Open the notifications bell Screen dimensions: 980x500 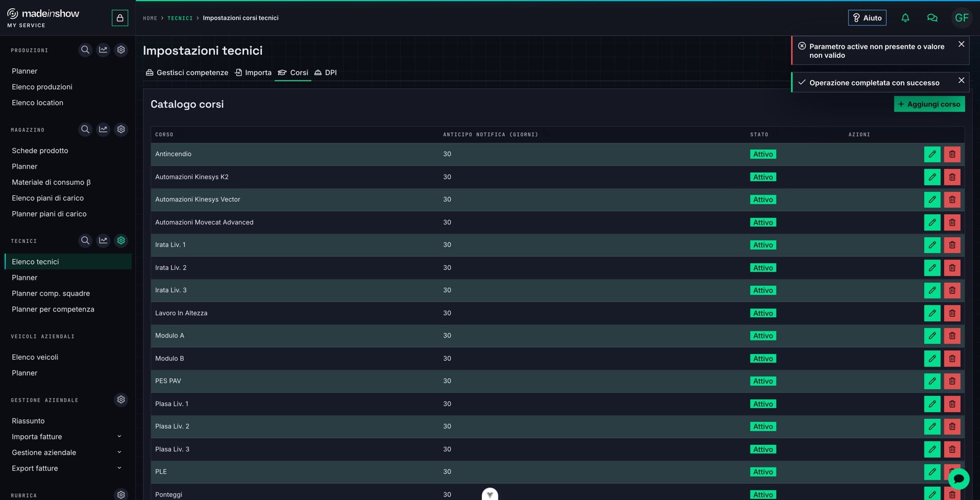point(905,18)
